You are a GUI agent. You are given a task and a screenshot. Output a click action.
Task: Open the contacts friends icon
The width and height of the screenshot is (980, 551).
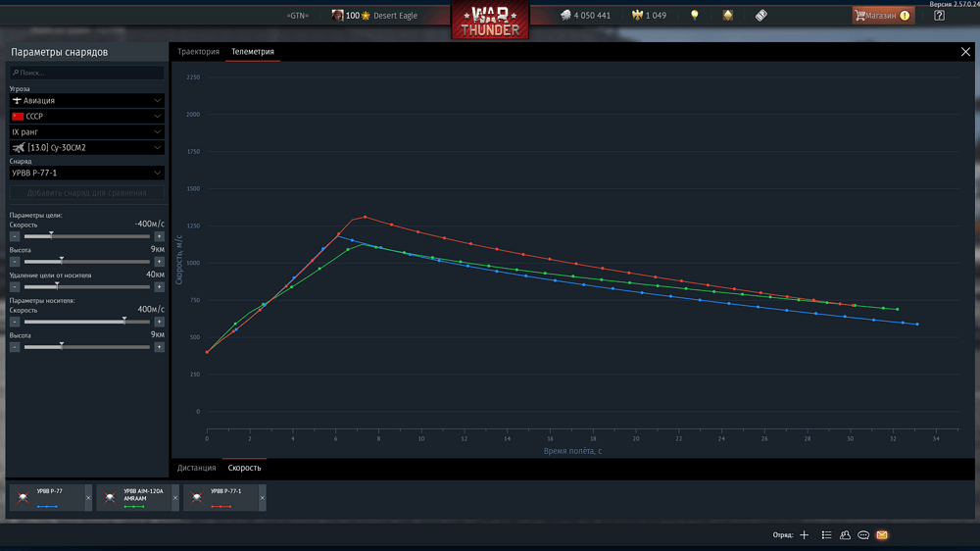pyautogui.click(x=845, y=534)
